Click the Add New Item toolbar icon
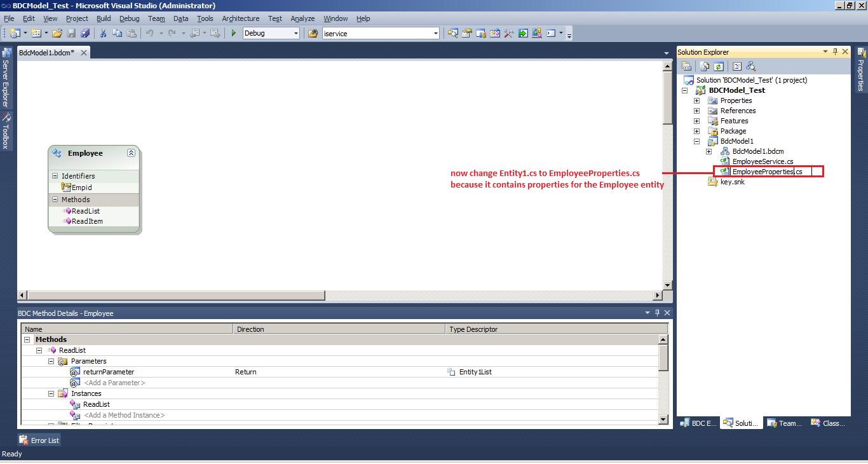 (36, 33)
